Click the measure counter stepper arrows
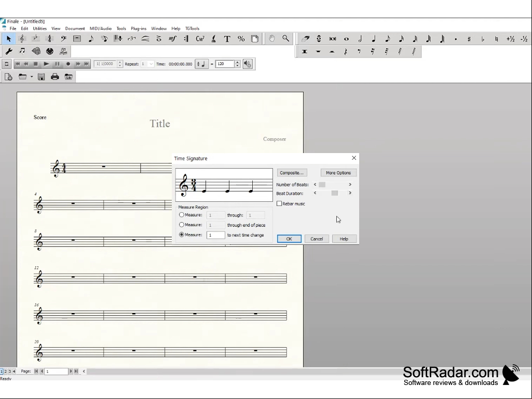The image size is (532, 399). click(x=120, y=64)
